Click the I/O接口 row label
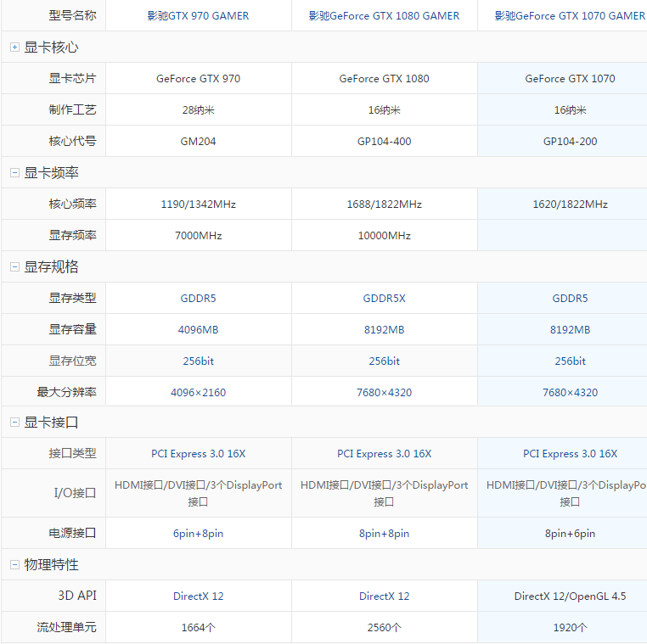The height and width of the screenshot is (644, 647). [x=75, y=493]
